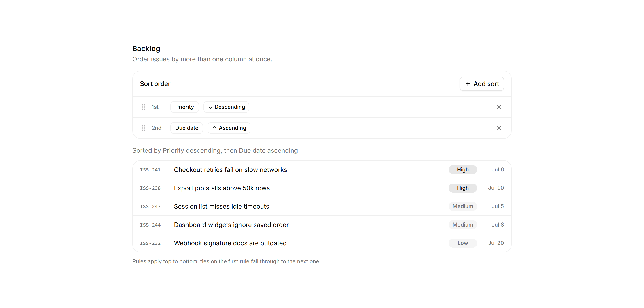The width and height of the screenshot is (644, 308).
Task: Remove the Due date sort rule
Action: pos(499,128)
